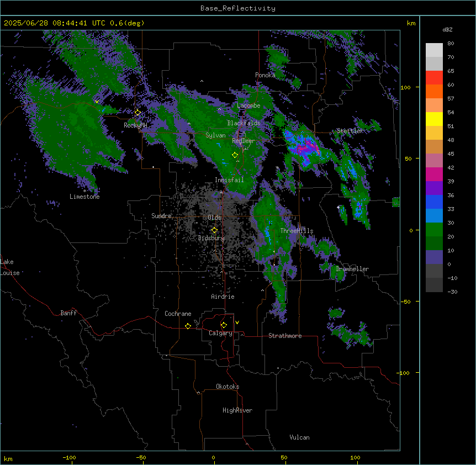476x465 pixels.
Task: Select the Airdrie city label
Action: click(223, 297)
